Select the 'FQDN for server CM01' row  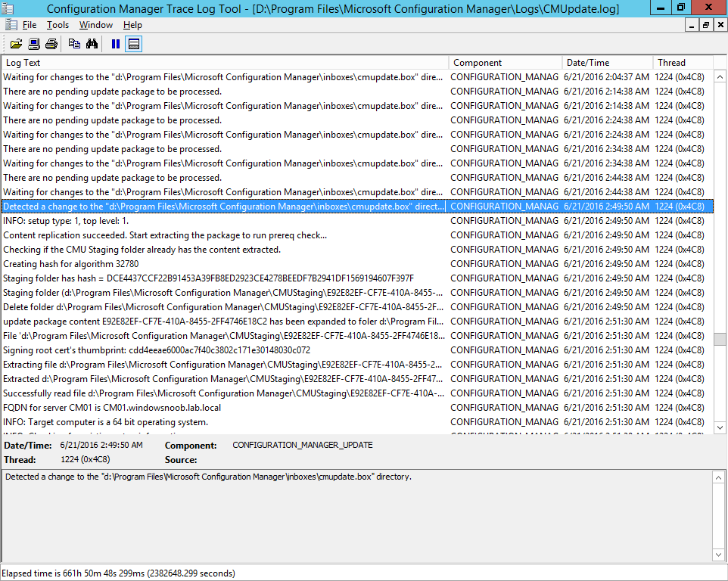click(x=357, y=408)
